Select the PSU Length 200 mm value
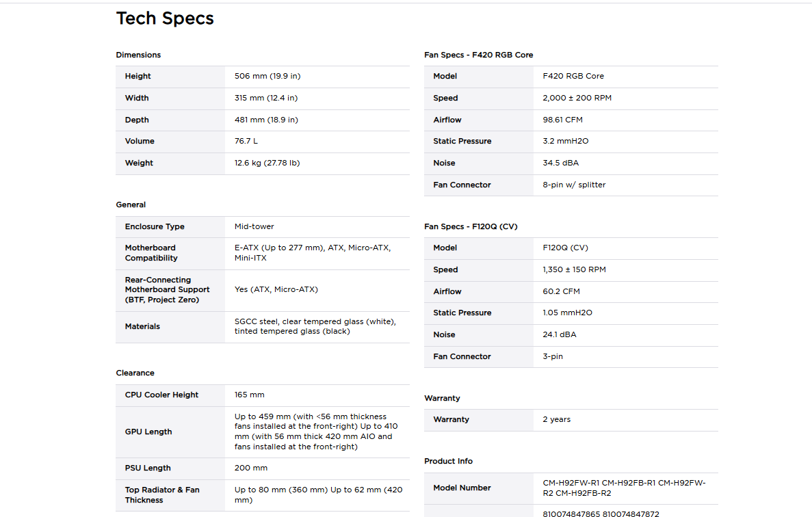Viewport: 812px width, 517px height. (x=250, y=468)
